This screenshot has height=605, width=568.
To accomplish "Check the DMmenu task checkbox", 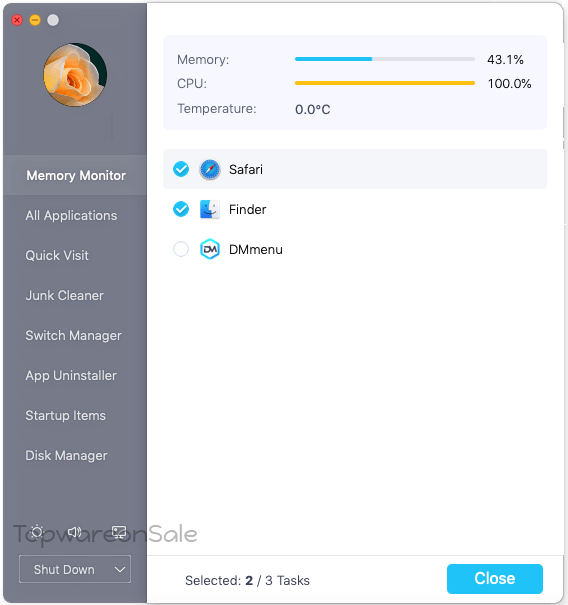I will click(x=181, y=249).
